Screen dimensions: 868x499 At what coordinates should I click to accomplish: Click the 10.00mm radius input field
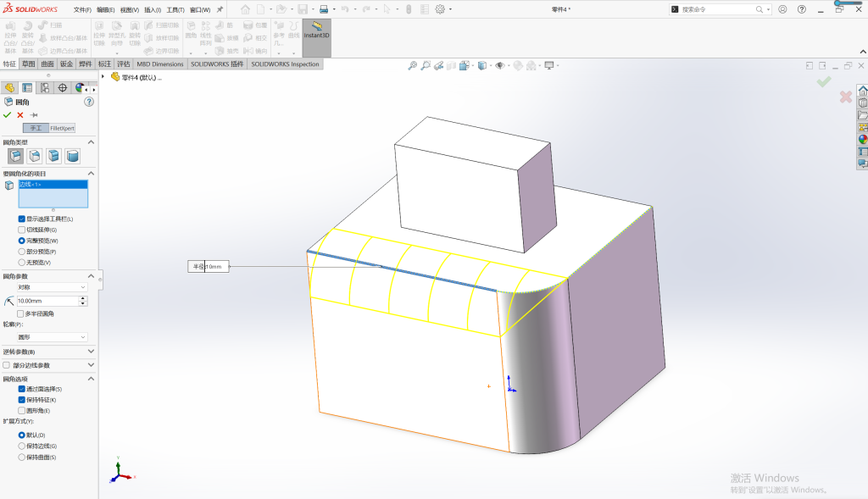tap(47, 301)
